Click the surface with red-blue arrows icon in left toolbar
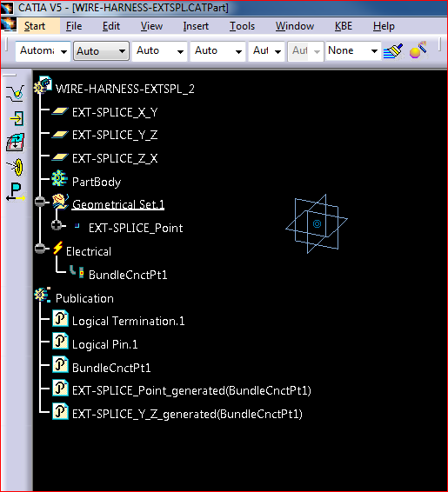Image resolution: width=448 pixels, height=492 pixels. [16, 143]
